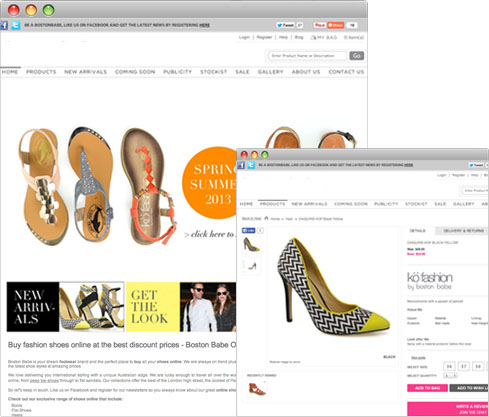Select COMING SOON in the front window menu
This screenshot has height=417, width=489.
[x=351, y=204]
